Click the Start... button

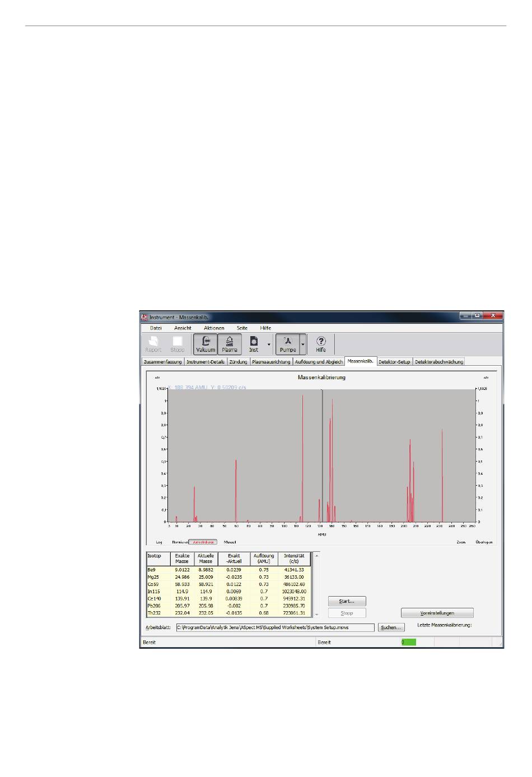[x=347, y=601]
